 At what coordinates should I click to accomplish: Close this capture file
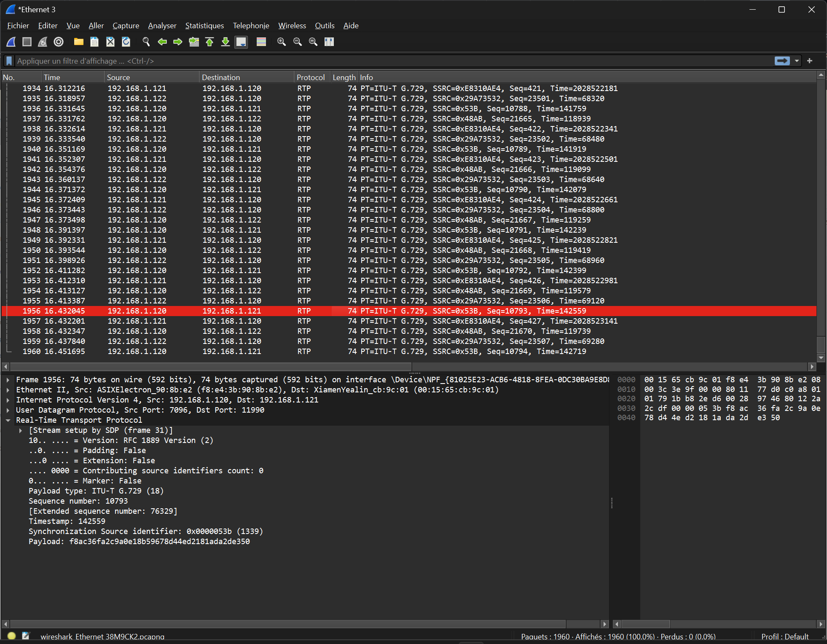tap(110, 42)
